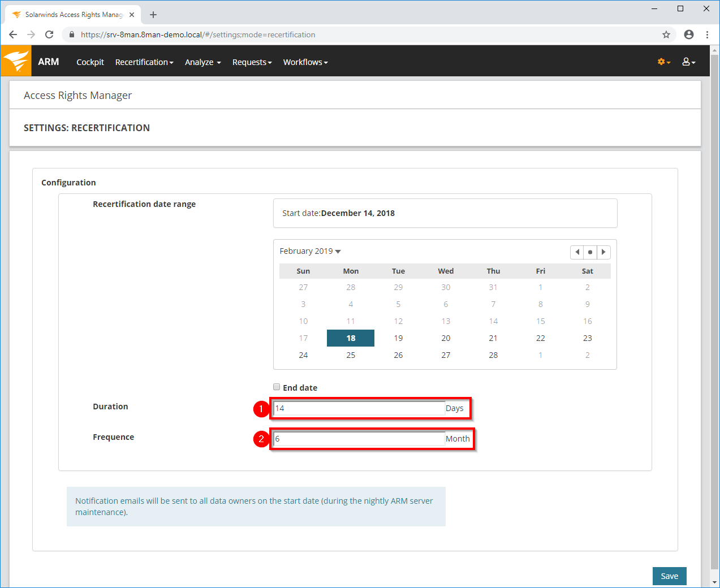720x588 pixels.
Task: Select February 25 in the calendar
Action: tap(351, 355)
